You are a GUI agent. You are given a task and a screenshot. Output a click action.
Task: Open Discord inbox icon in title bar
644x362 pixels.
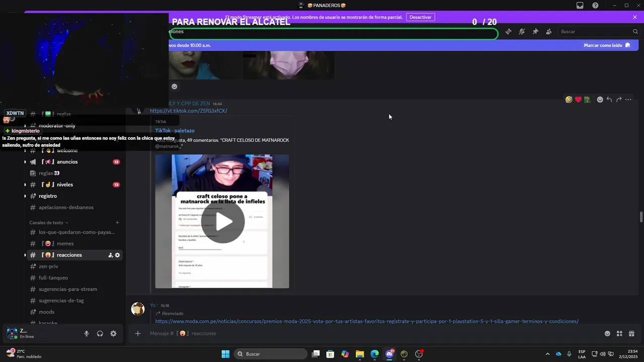click(x=580, y=6)
